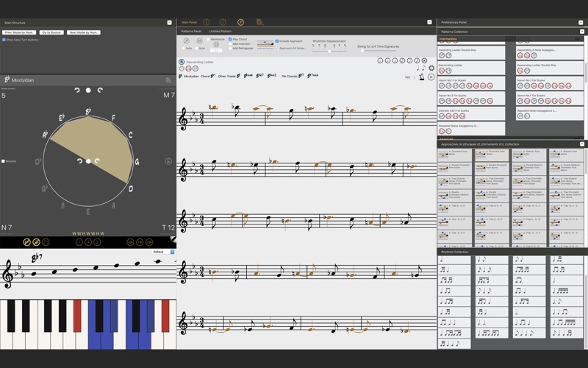
Task: Uncheck Show Easy-Turn buttons
Action: pyautogui.click(x=4, y=40)
